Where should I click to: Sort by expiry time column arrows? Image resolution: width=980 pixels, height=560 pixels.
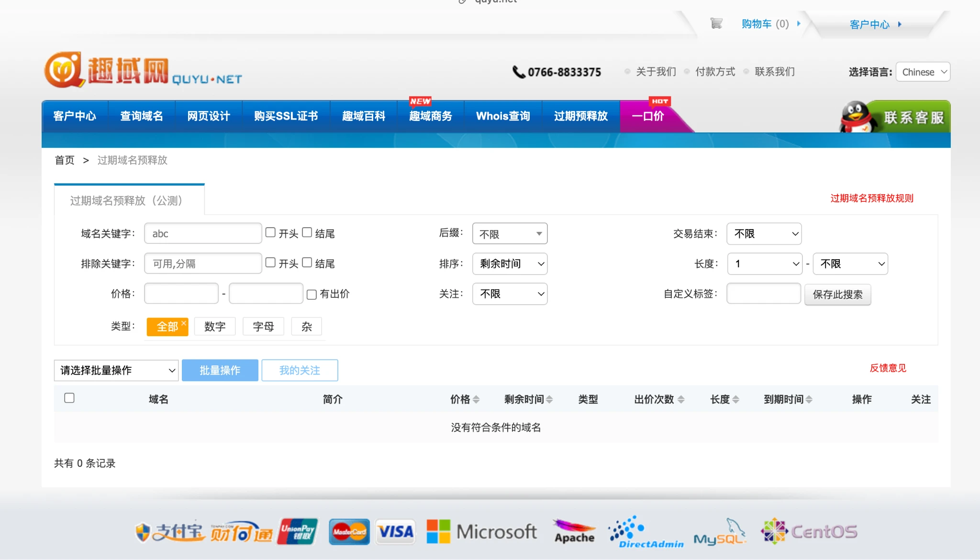click(809, 399)
